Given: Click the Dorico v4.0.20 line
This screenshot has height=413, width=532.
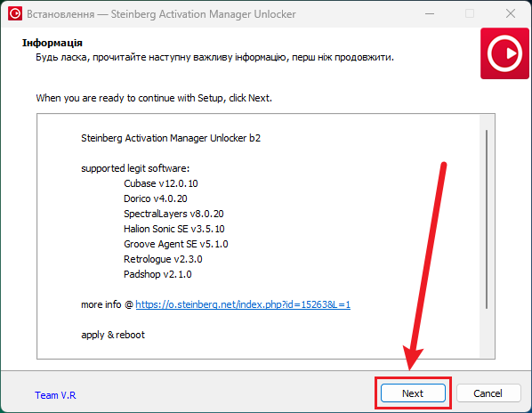Looking at the screenshot, I should coord(156,198).
